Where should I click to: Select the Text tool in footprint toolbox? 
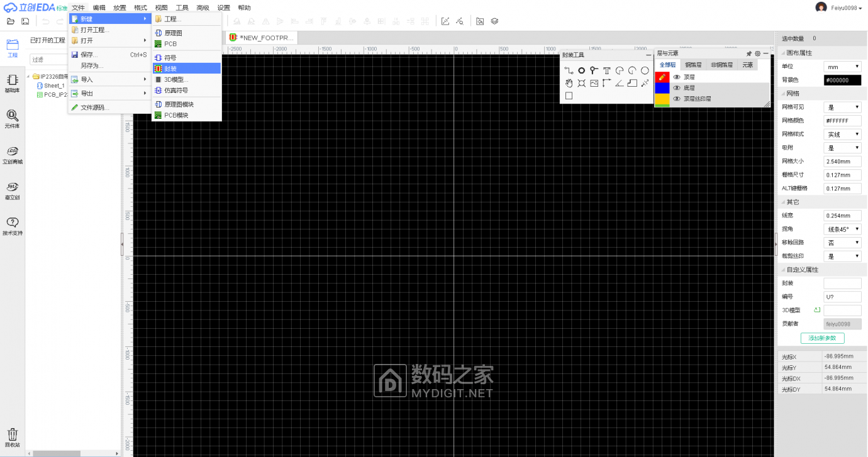coord(606,70)
